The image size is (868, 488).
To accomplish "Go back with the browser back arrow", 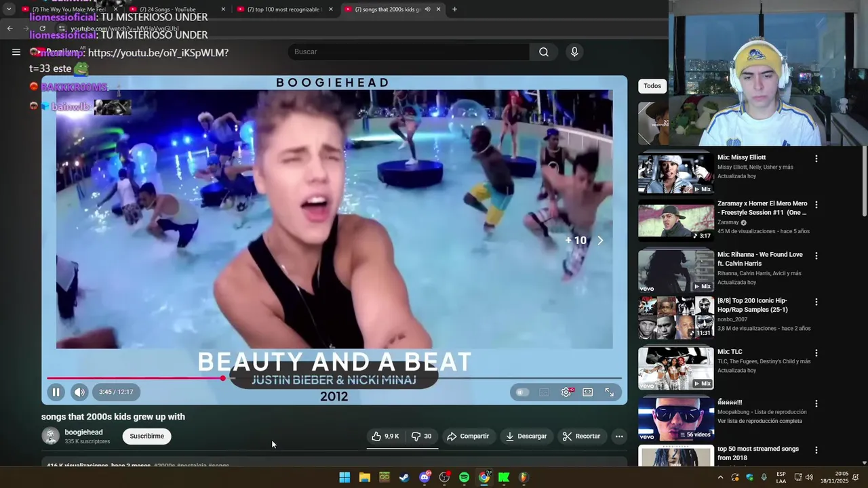I will 9,28.
